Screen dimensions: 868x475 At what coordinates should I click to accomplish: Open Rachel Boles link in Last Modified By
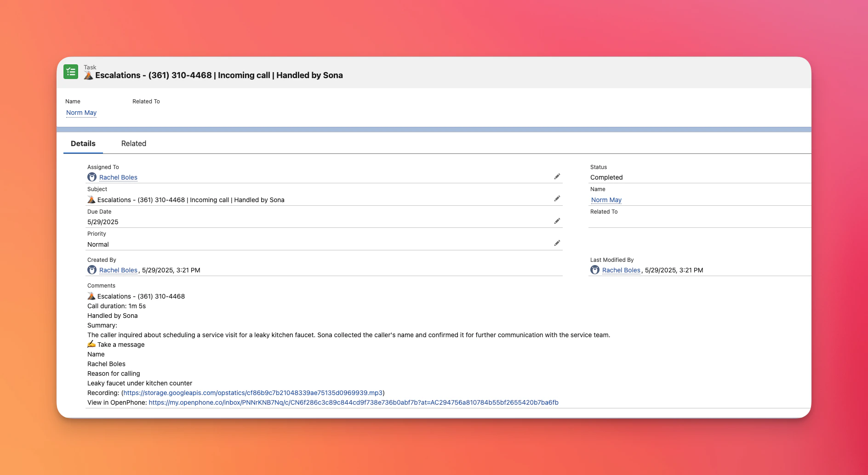pos(621,270)
